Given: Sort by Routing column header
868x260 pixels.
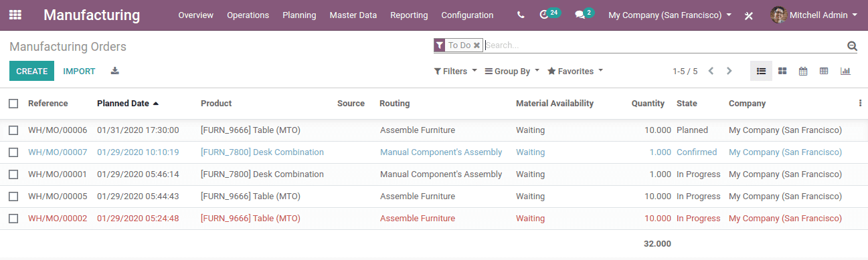Looking at the screenshot, I should coord(395,103).
